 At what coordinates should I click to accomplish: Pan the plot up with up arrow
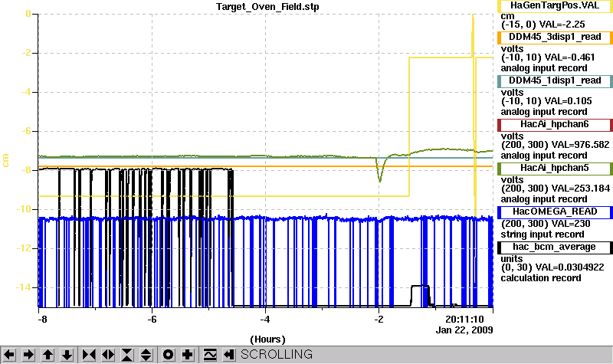(x=48, y=355)
